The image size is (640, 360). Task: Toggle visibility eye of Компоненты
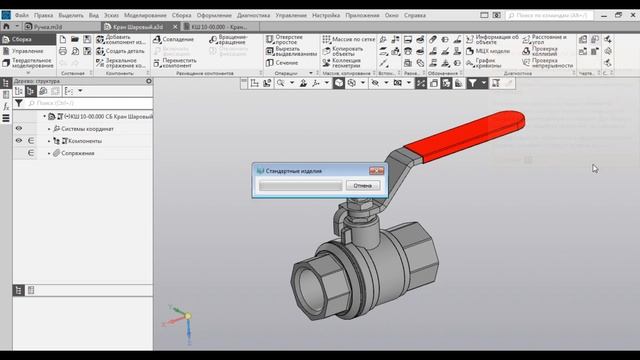pyautogui.click(x=19, y=141)
